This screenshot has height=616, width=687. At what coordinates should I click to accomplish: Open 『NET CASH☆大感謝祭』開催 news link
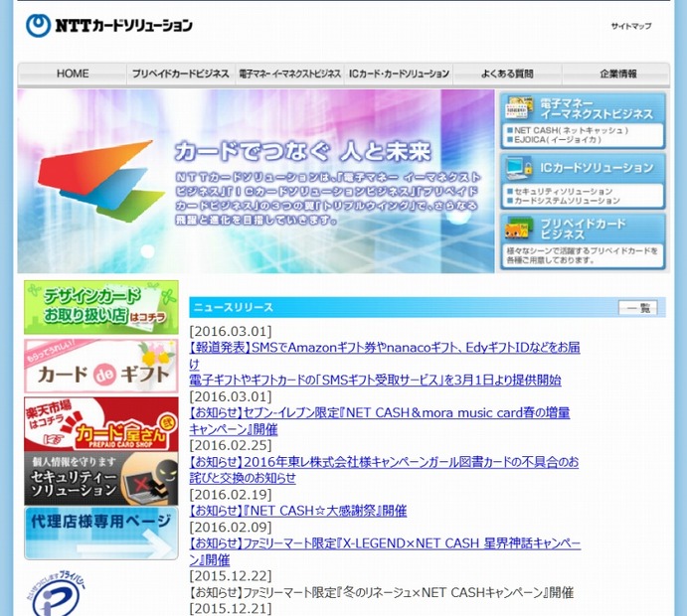coord(298,511)
